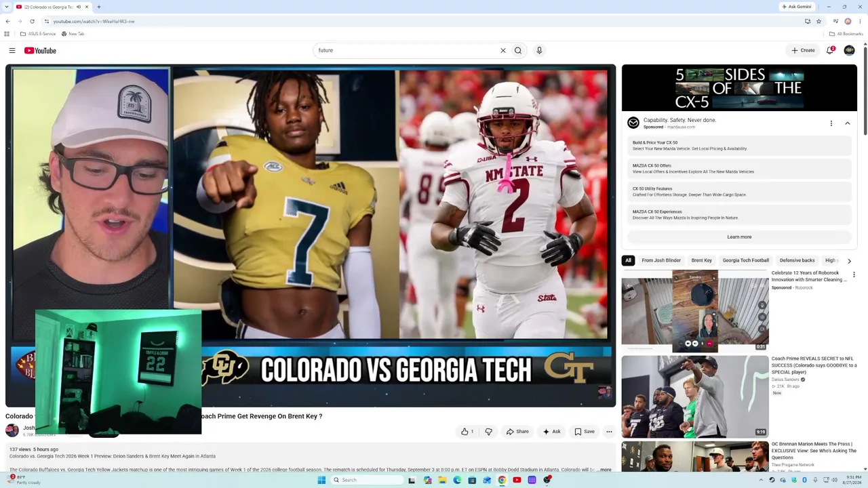Open the weather widget showing Partly cloudy

point(24,480)
